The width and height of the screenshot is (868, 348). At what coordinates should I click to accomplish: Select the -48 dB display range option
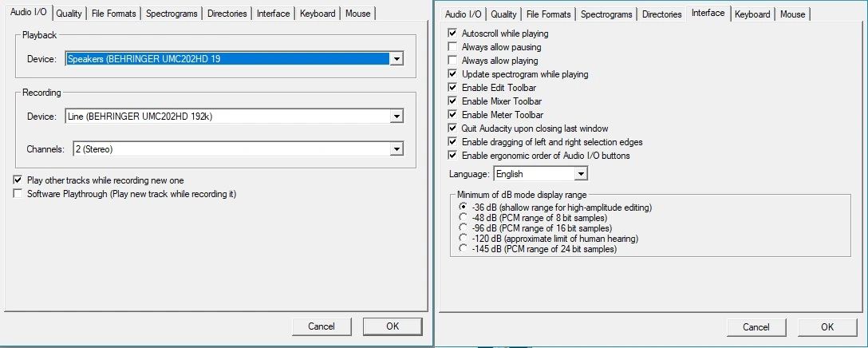pos(464,218)
